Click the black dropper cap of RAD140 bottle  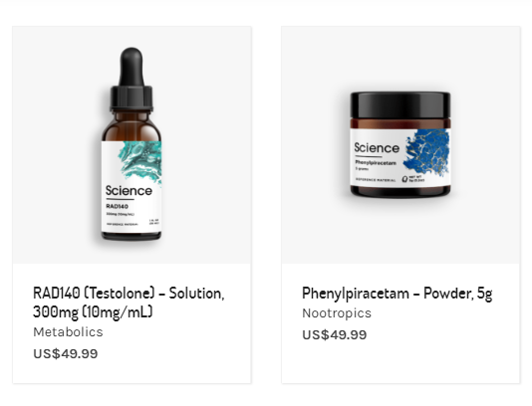[x=132, y=80]
